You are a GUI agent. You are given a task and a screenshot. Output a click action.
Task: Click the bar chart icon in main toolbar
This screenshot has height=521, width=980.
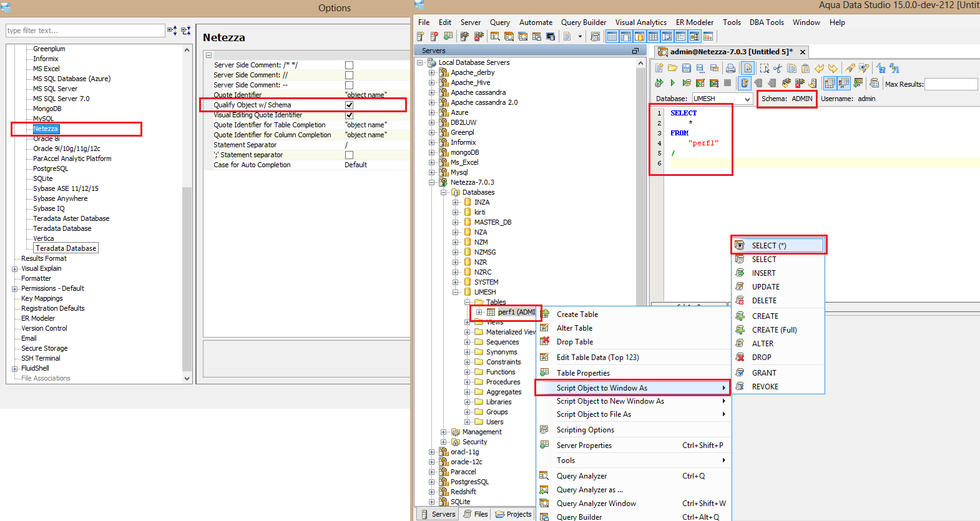pyautogui.click(x=708, y=36)
